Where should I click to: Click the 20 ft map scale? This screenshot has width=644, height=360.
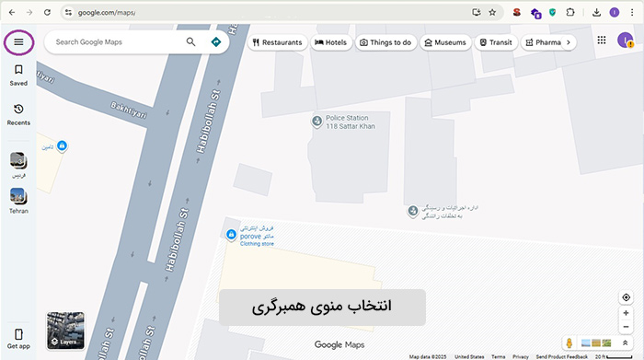614,356
